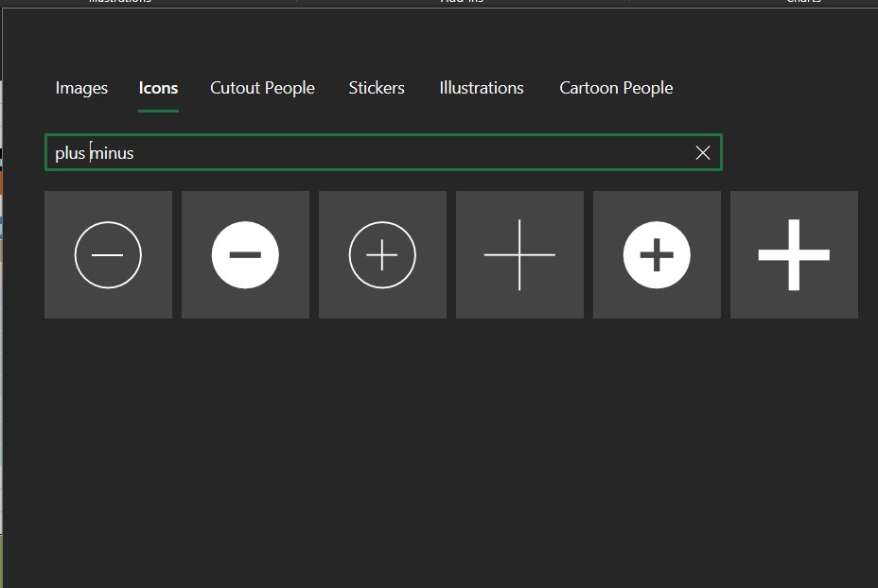
Task: Choose the solid filled circle plus icon
Action: pos(657,254)
